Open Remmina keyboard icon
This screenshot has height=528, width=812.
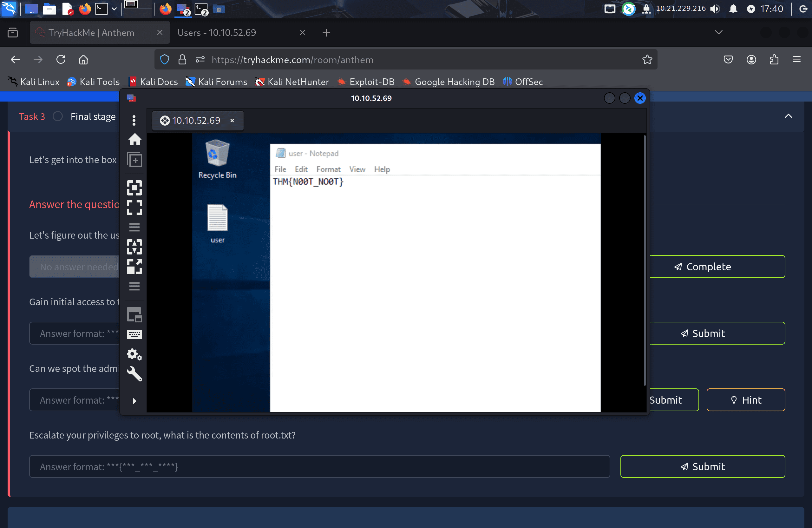(x=134, y=334)
